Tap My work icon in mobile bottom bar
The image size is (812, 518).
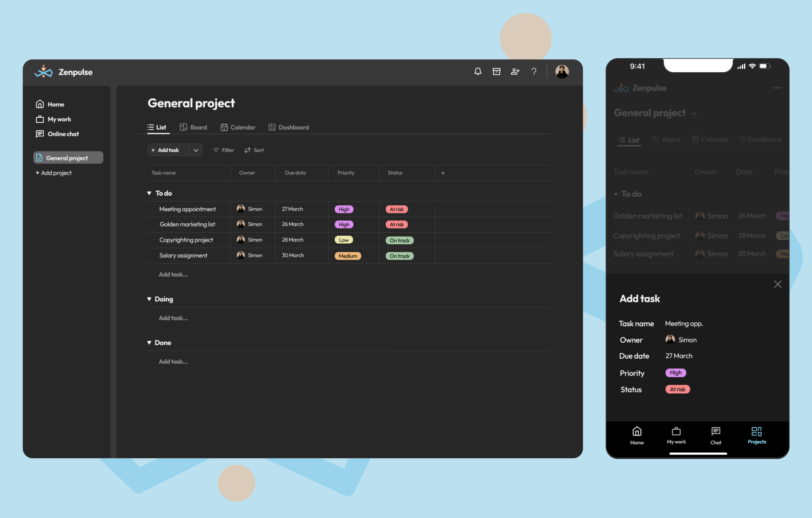click(676, 431)
